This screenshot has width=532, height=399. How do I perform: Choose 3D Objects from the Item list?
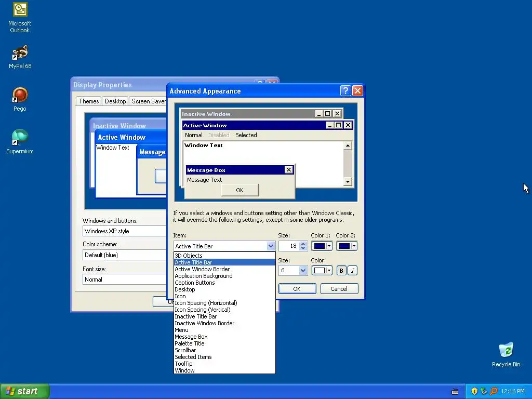[x=224, y=256]
